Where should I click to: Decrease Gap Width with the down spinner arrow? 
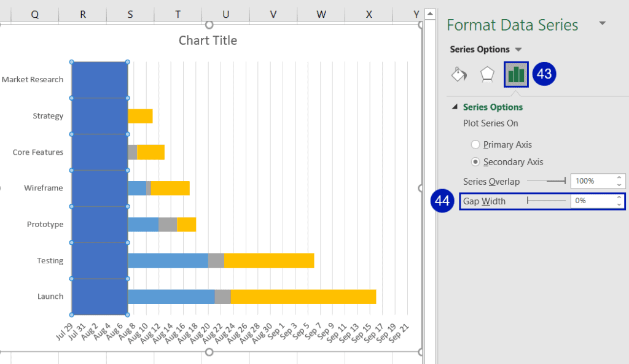619,204
